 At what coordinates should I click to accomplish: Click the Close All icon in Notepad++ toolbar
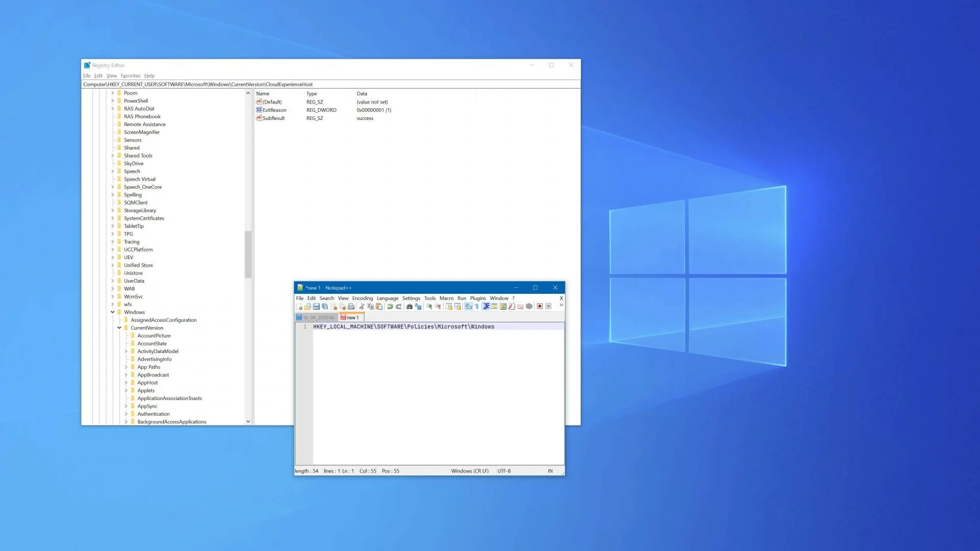pyautogui.click(x=342, y=306)
